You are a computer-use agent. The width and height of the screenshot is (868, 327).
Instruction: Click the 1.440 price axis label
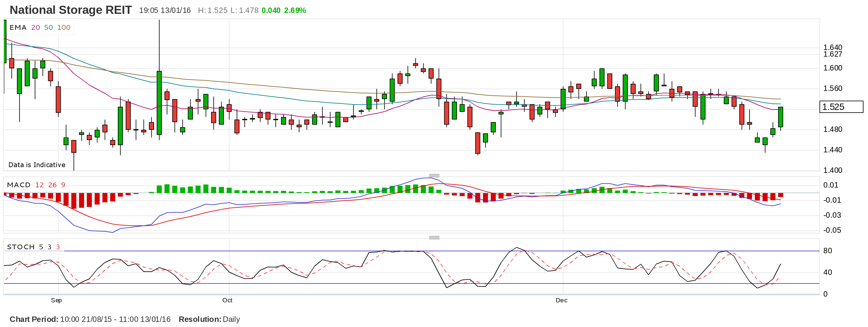pyautogui.click(x=833, y=150)
